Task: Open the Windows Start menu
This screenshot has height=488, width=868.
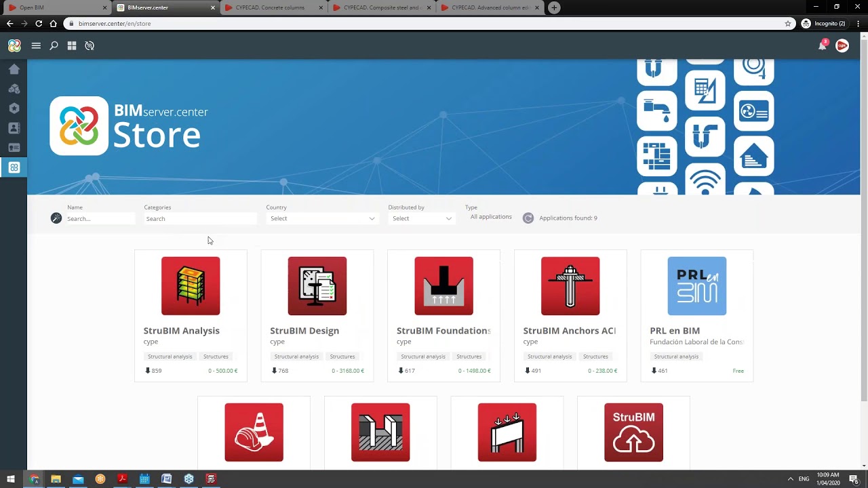Action: pyautogui.click(x=11, y=479)
